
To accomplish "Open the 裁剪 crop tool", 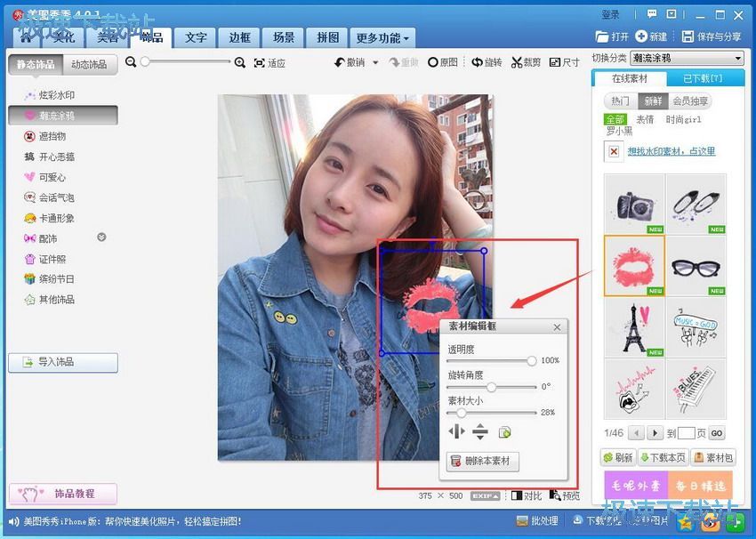I will point(526,62).
